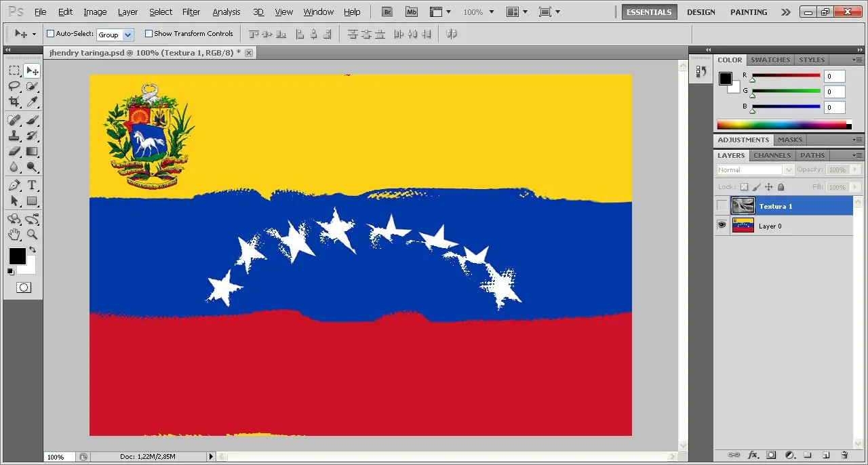Select the Gradient tool
Image resolution: width=868 pixels, height=465 pixels.
pyautogui.click(x=32, y=151)
